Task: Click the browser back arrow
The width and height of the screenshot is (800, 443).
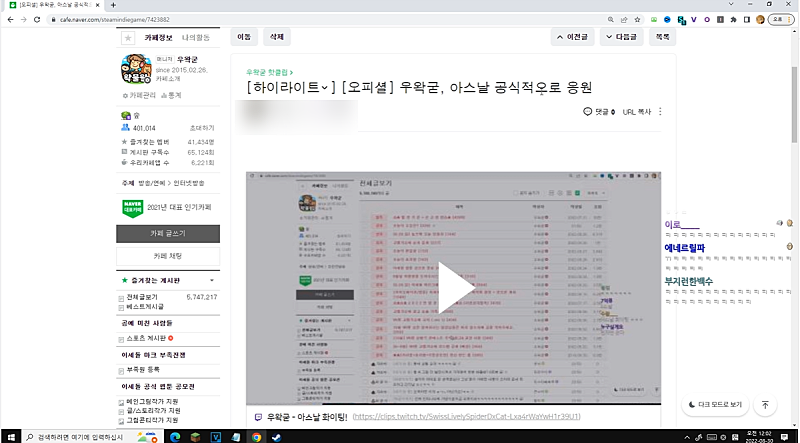Action: 10,19
